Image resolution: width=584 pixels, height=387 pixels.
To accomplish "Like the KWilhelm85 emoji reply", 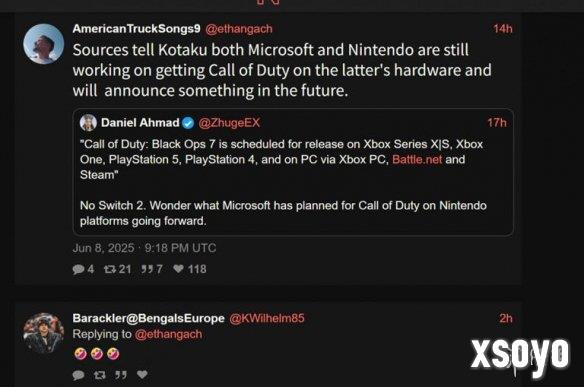I will 142,374.
